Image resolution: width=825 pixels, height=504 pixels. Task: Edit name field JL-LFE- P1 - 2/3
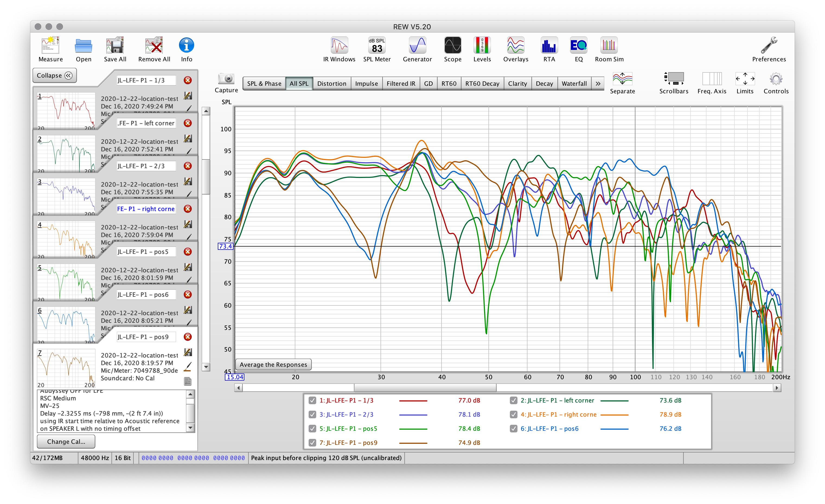pos(146,166)
